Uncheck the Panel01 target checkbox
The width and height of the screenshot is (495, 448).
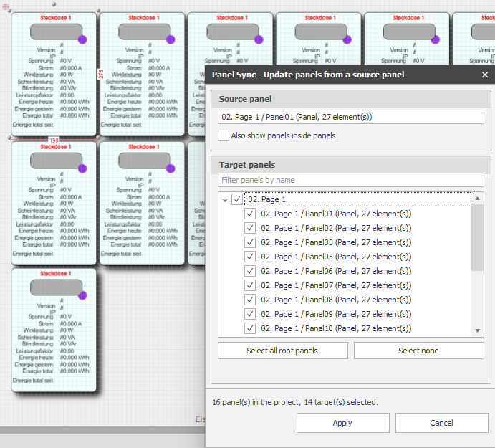(250, 214)
